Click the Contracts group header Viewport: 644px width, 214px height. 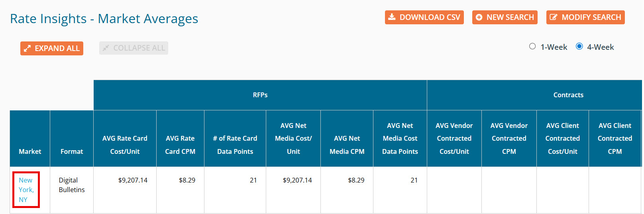pos(568,95)
